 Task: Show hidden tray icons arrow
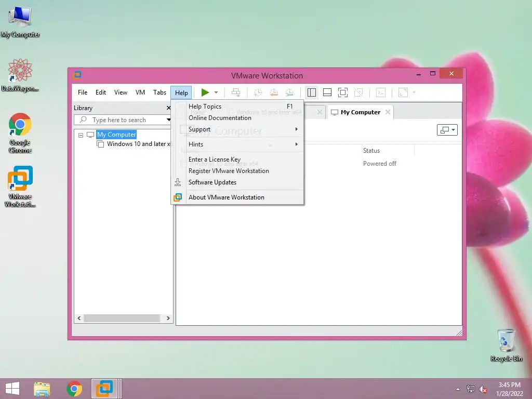[x=458, y=389]
